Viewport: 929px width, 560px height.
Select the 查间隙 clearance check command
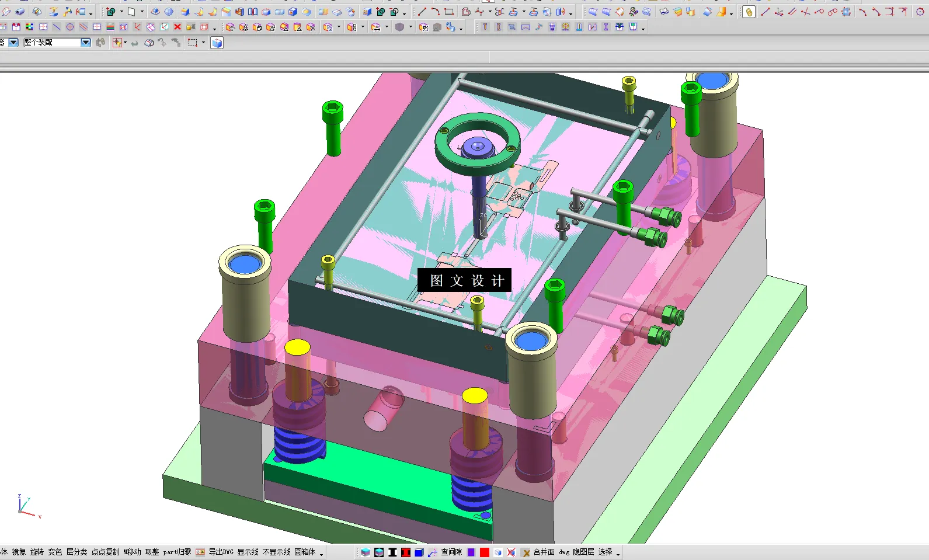point(451,552)
